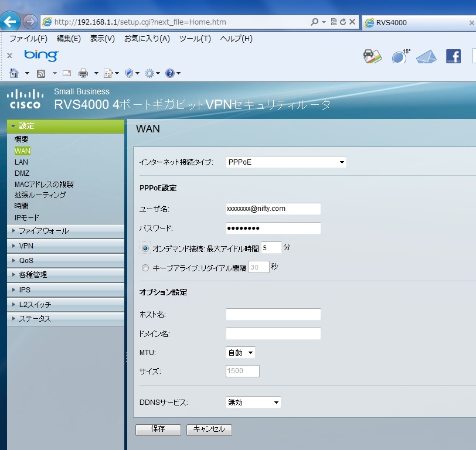Open ファイル(F) menu
The image size is (476, 450).
tap(29, 39)
